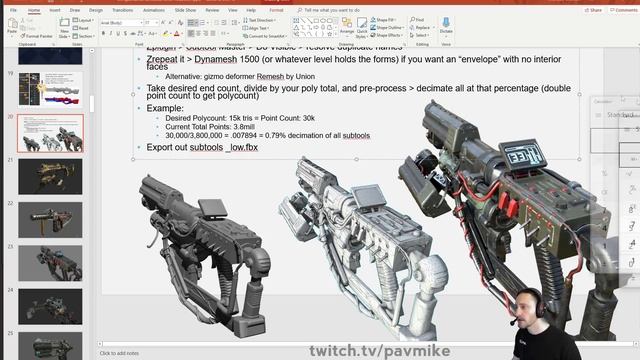The height and width of the screenshot is (360, 640).
Task: Toggle align left paragraph
Action: click(191, 33)
